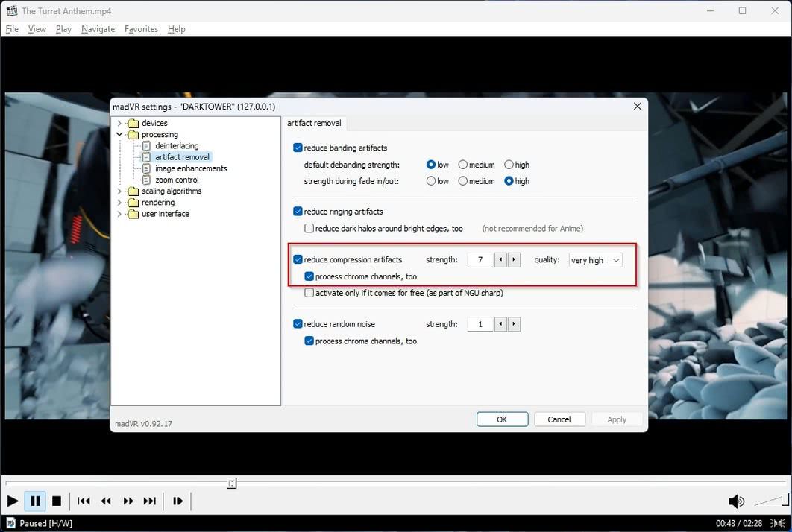
Task: Skip to the beginning of the video
Action: click(x=84, y=501)
